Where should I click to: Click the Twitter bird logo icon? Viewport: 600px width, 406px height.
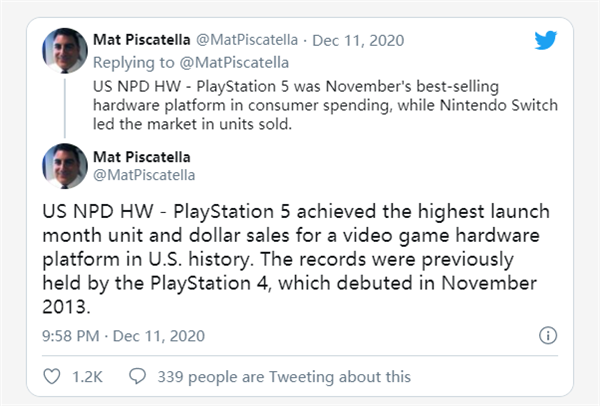pos(546,40)
